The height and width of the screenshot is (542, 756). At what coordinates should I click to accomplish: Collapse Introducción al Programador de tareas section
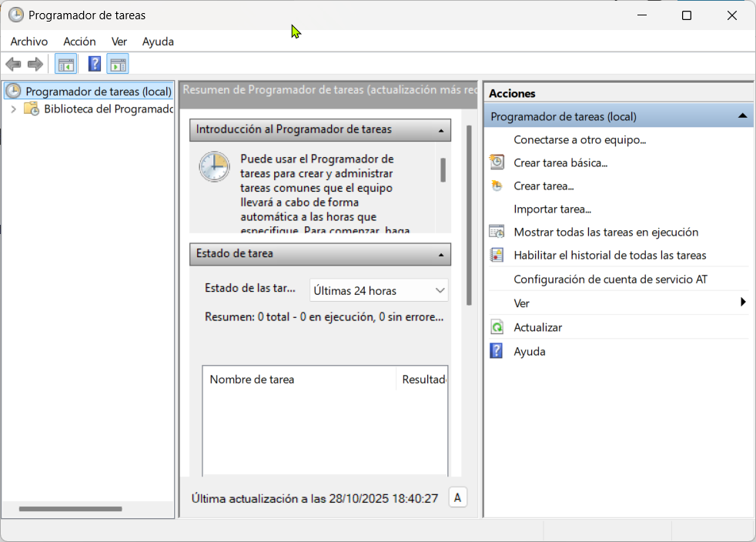point(440,130)
